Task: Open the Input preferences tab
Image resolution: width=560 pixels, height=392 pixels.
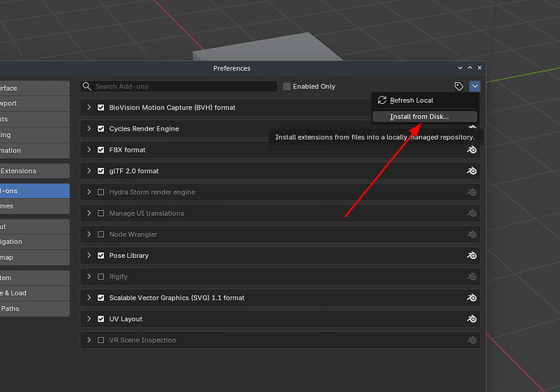Action: (x=35, y=226)
